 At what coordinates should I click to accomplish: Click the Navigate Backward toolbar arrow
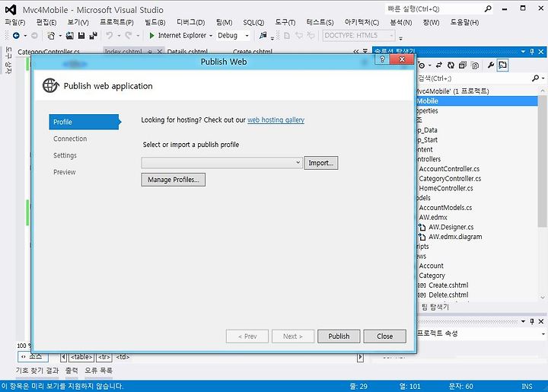point(16,35)
